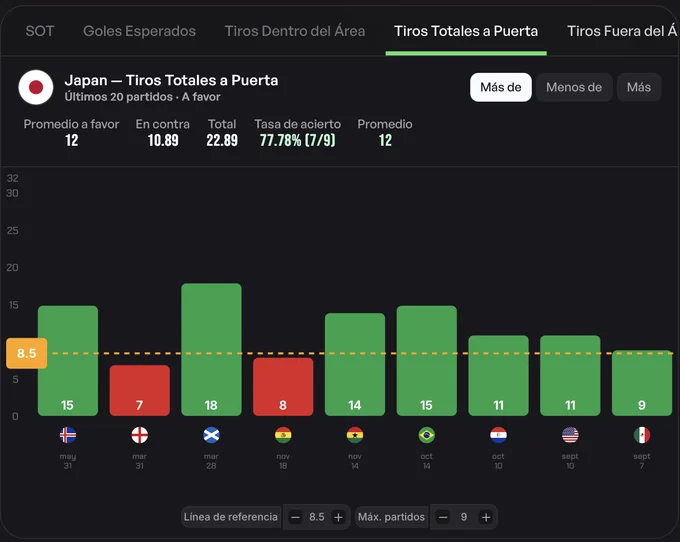This screenshot has width=680, height=542.
Task: Click the Brazil flag, oct 14
Action: pos(427,435)
